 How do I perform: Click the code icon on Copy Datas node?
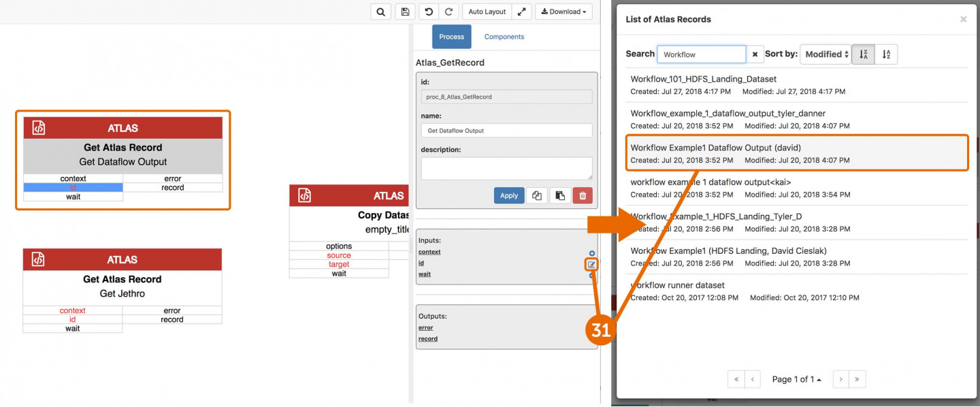[304, 195]
